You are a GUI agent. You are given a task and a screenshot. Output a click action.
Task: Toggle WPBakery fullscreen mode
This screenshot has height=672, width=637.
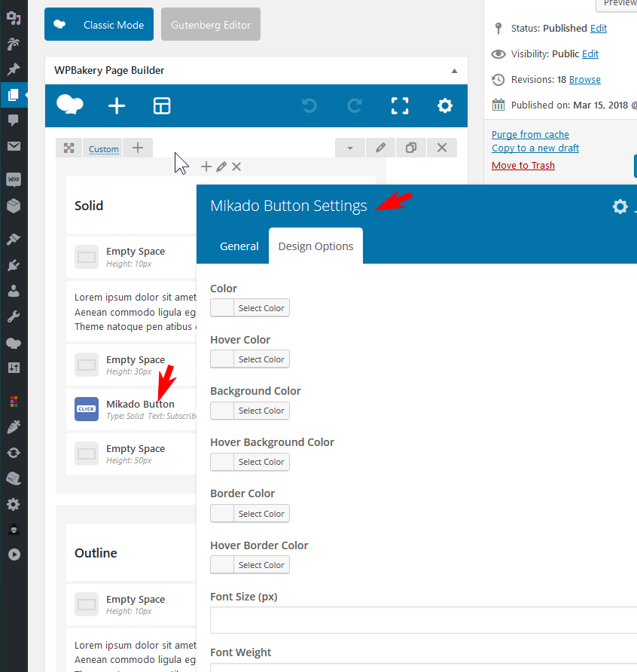tap(400, 105)
